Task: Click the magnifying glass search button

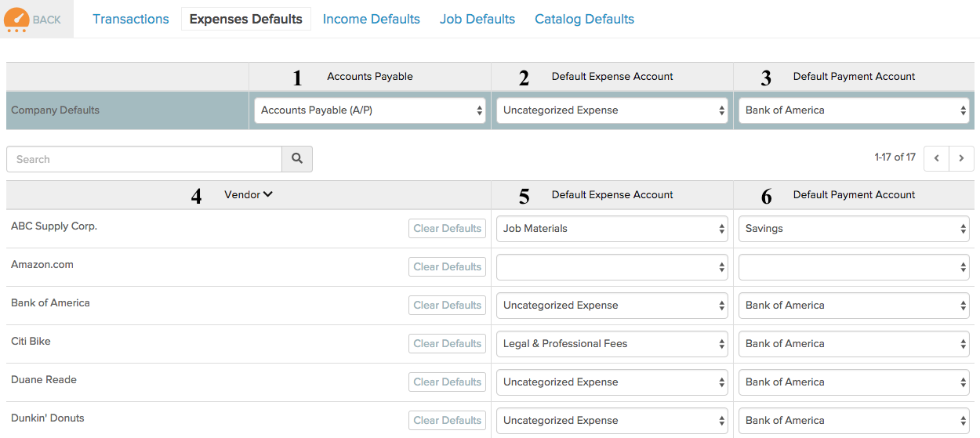Action: 297,159
